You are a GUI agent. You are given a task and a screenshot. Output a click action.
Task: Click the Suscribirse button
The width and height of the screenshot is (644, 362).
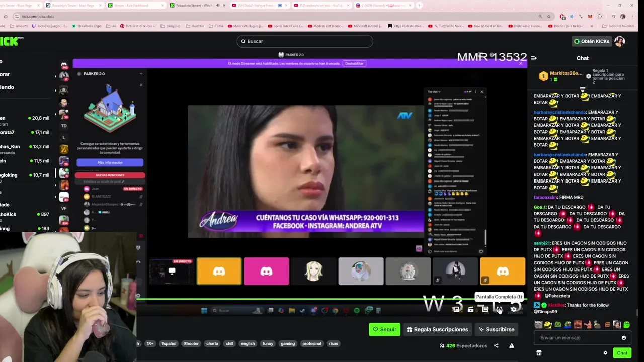point(496,329)
